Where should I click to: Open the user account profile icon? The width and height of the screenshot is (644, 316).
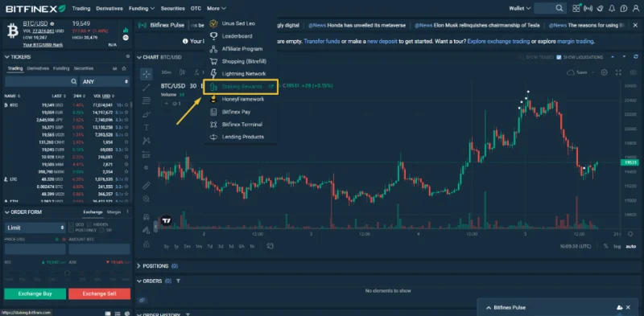[x=635, y=8]
